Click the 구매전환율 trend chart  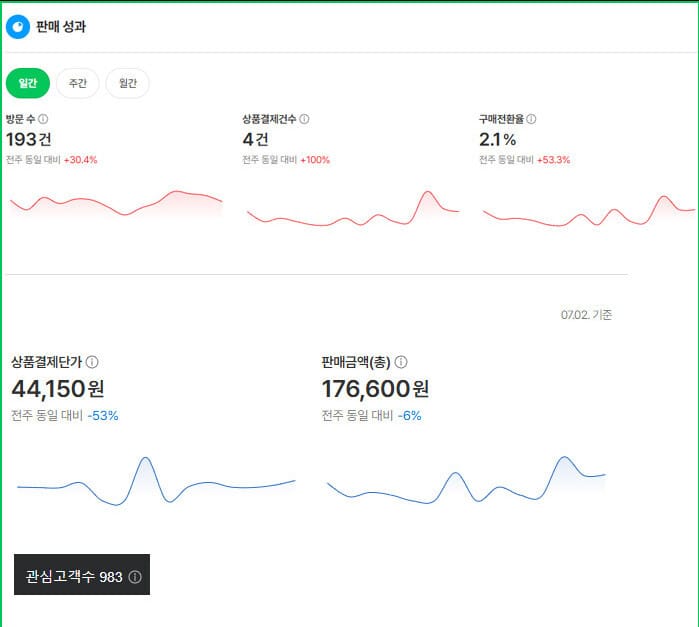[x=589, y=210]
